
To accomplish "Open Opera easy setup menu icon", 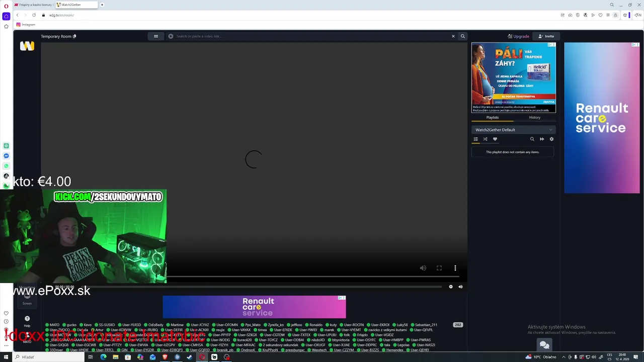I will (x=608, y=15).
